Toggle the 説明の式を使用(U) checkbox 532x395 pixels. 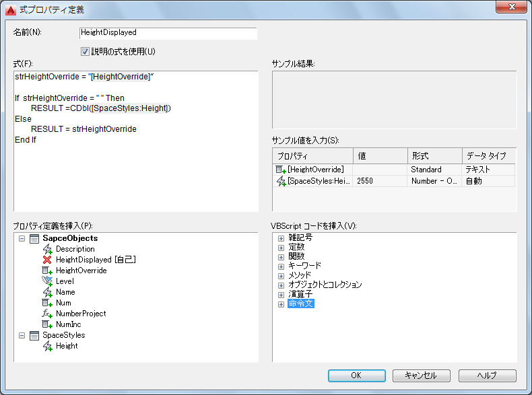tap(85, 52)
